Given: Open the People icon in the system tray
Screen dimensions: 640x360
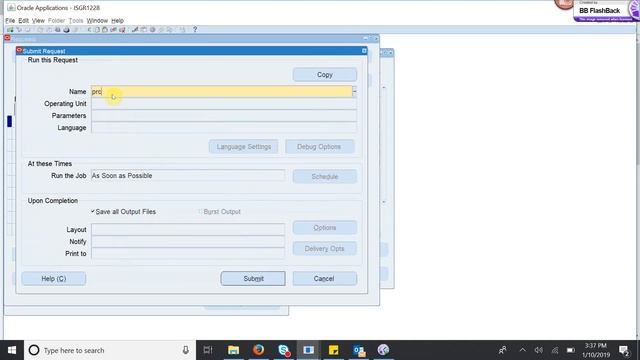Looking at the screenshot, I should pyautogui.click(x=502, y=350).
